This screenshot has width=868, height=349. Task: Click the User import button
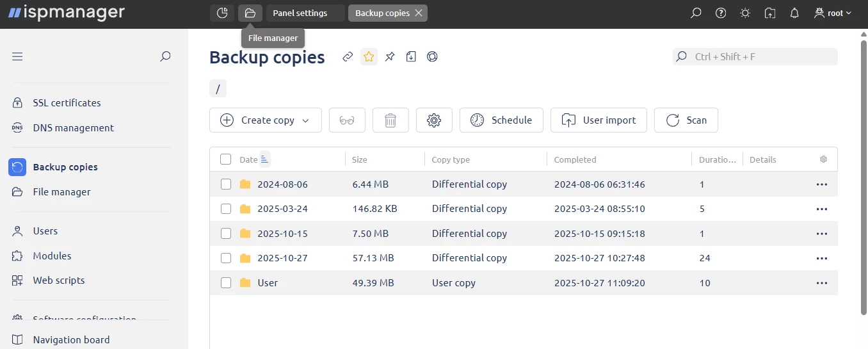coord(599,120)
